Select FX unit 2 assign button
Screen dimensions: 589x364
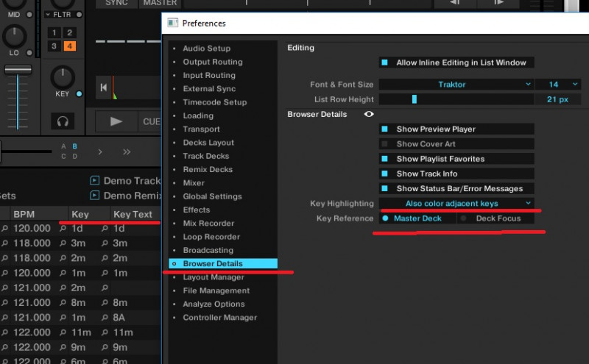pos(69,32)
